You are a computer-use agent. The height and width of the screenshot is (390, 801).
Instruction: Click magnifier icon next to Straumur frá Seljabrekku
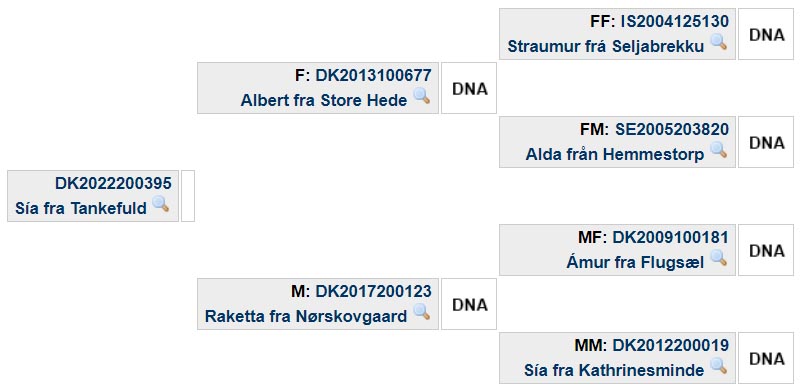tap(718, 41)
